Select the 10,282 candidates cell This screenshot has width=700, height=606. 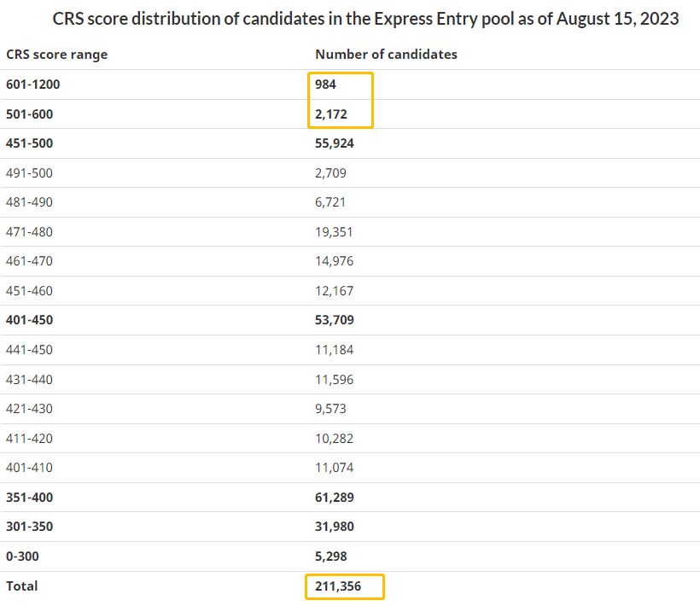[x=334, y=439]
